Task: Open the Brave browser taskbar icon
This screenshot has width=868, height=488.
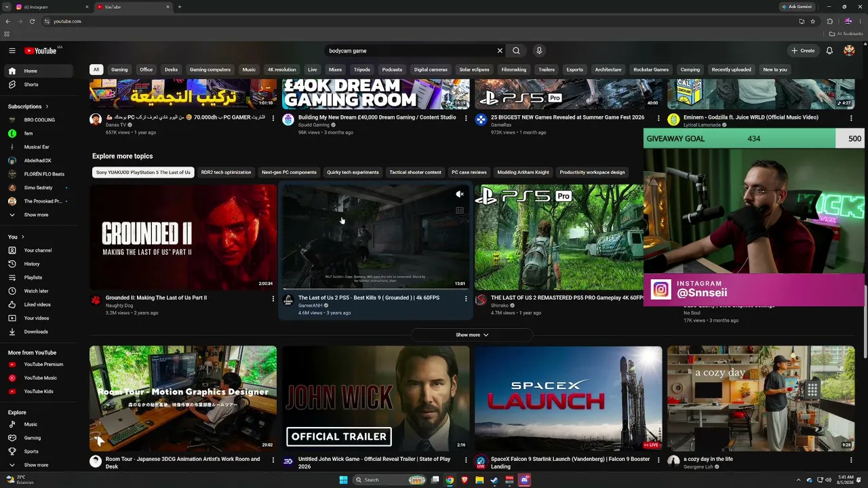Action: (x=465, y=480)
